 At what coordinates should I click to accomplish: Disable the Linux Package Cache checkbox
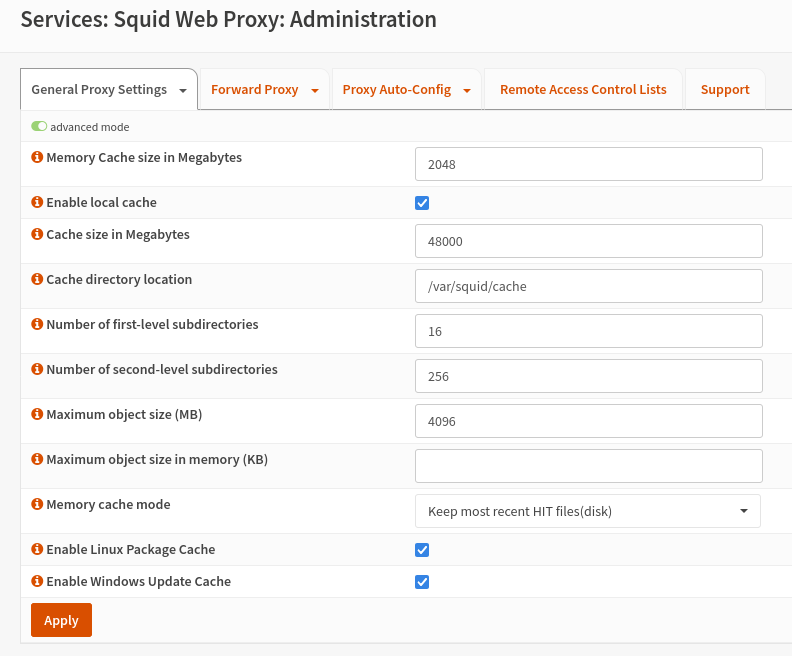[x=422, y=550]
